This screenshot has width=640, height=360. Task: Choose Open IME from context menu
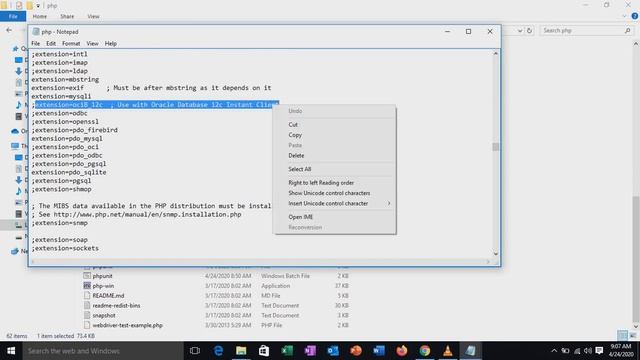click(335, 217)
